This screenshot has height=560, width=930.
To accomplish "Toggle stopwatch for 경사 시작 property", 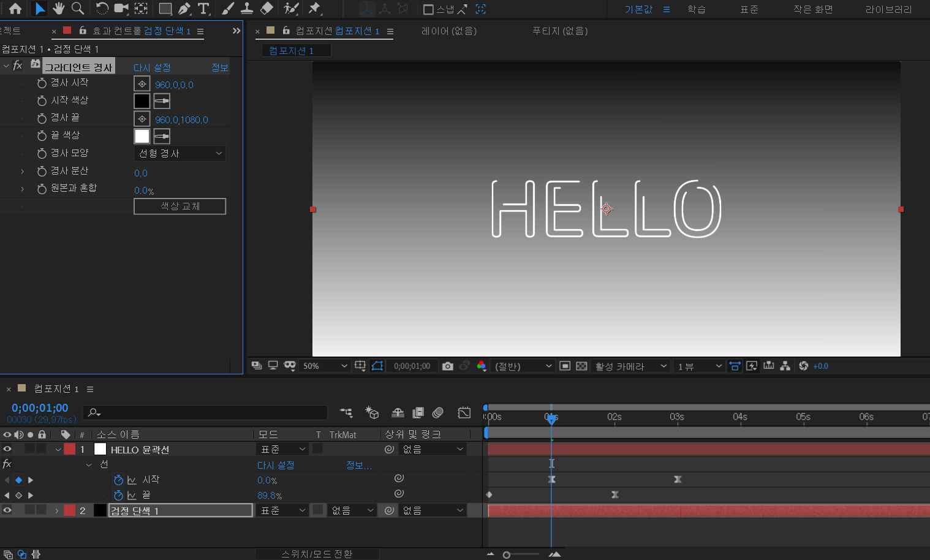I will pyautogui.click(x=42, y=83).
